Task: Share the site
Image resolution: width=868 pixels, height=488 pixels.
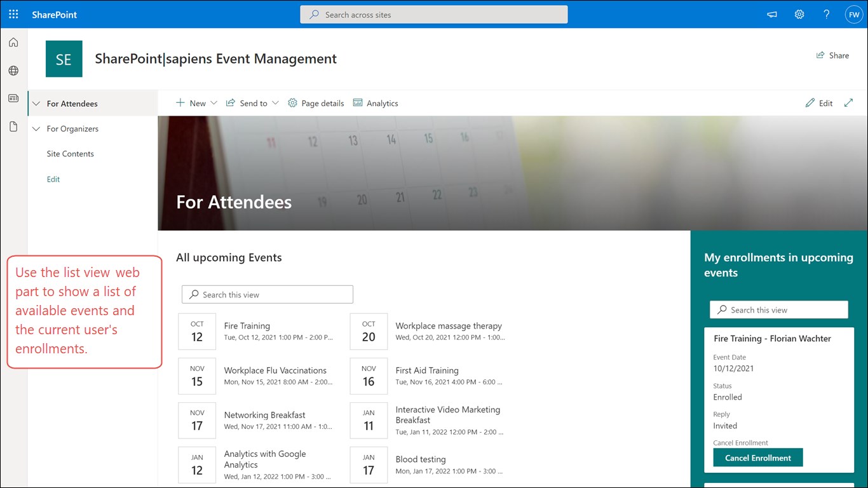Action: [832, 55]
